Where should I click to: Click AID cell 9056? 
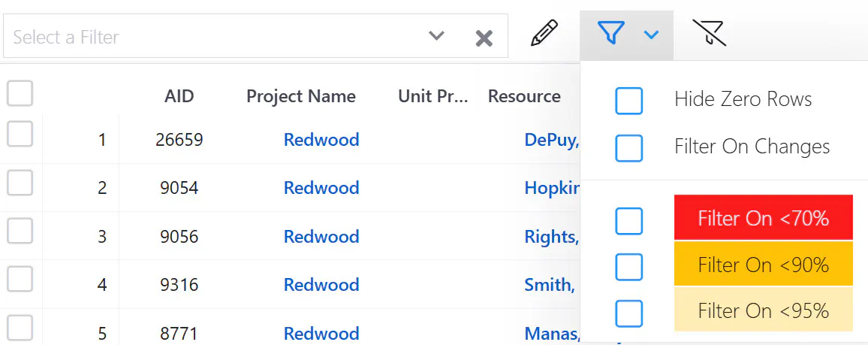[179, 237]
